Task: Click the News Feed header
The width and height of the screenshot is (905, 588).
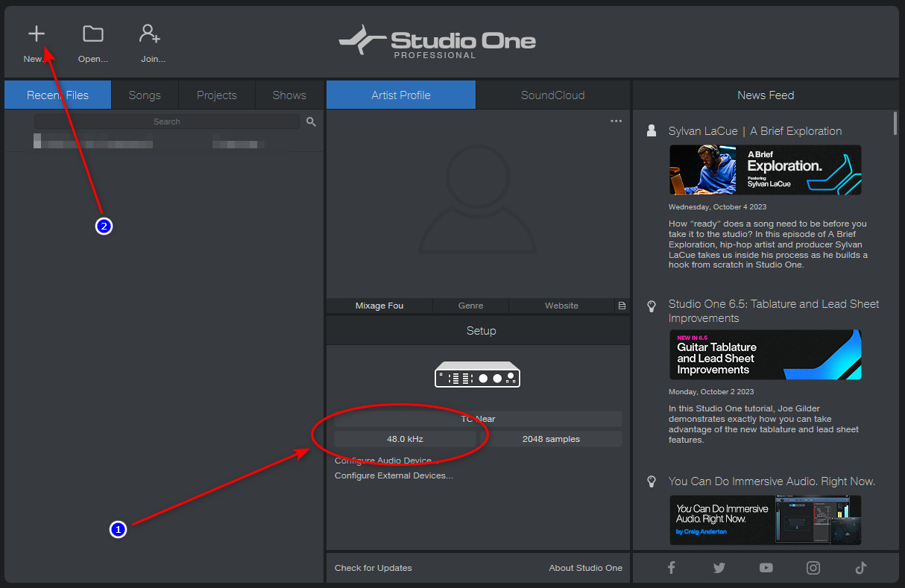Action: pos(766,95)
